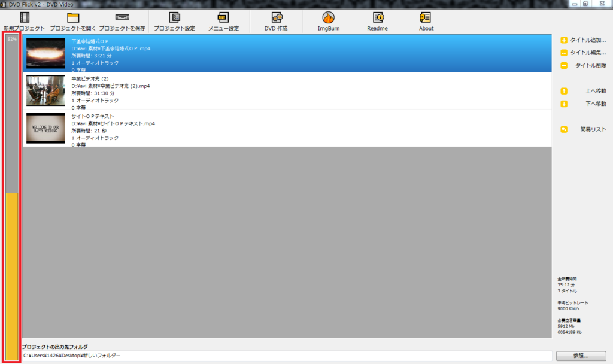The height and width of the screenshot is (364, 613).
Task: Delete title with タイトル削除
Action: pyautogui.click(x=583, y=65)
